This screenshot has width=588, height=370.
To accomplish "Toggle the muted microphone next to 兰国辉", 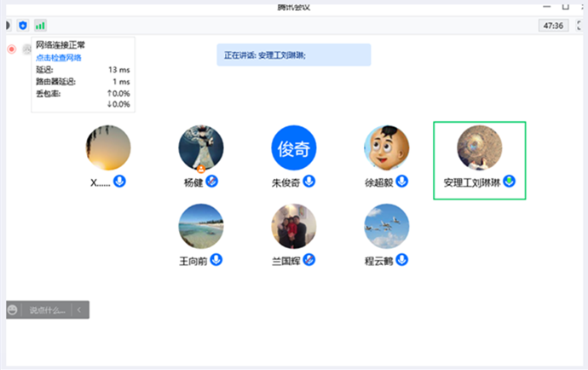I will click(x=310, y=260).
